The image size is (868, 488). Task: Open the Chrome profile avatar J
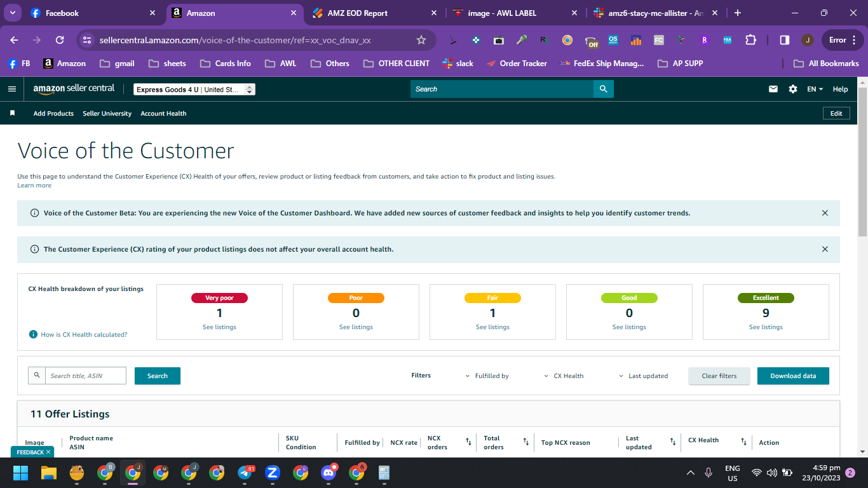(x=808, y=40)
